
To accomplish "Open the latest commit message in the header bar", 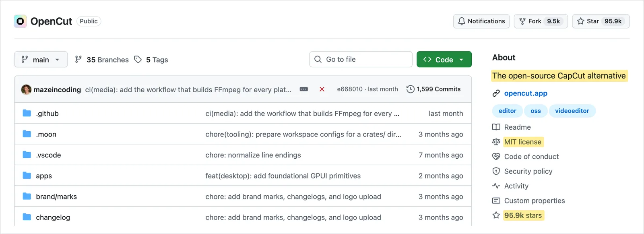I will pos(188,89).
